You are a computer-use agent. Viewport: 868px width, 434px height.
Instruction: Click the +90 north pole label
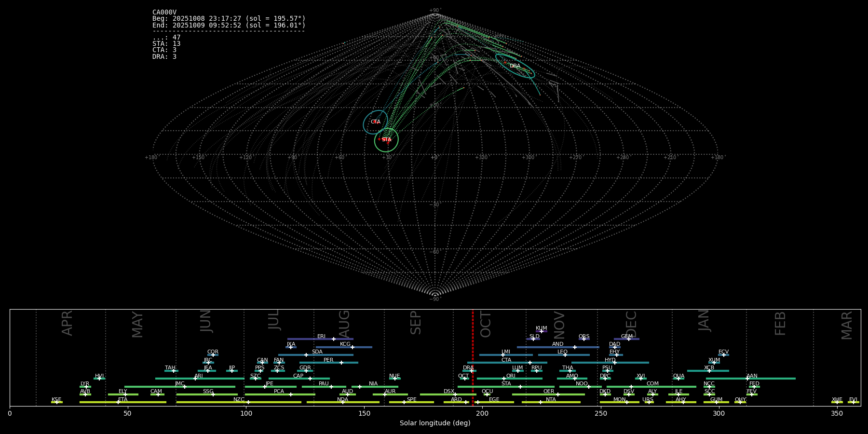tap(434, 11)
